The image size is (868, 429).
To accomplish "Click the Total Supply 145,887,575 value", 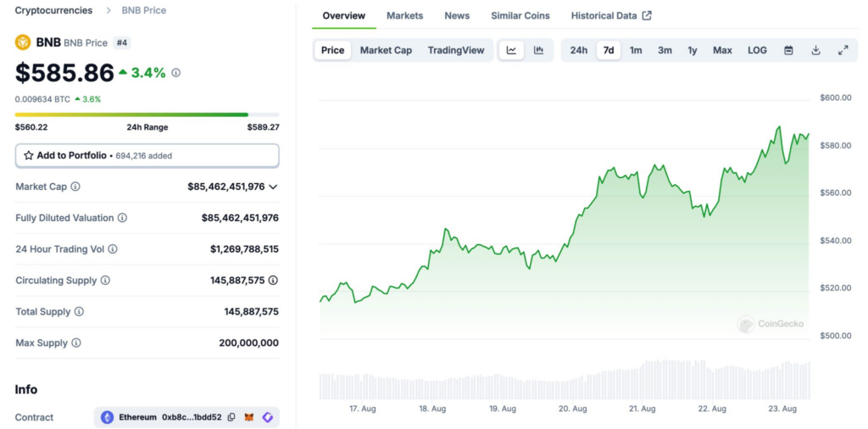I will pyautogui.click(x=251, y=312).
